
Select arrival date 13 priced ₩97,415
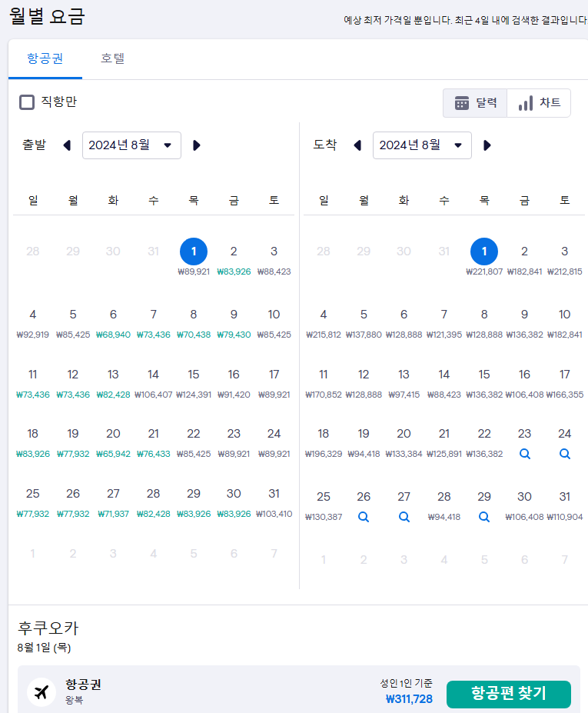click(404, 383)
